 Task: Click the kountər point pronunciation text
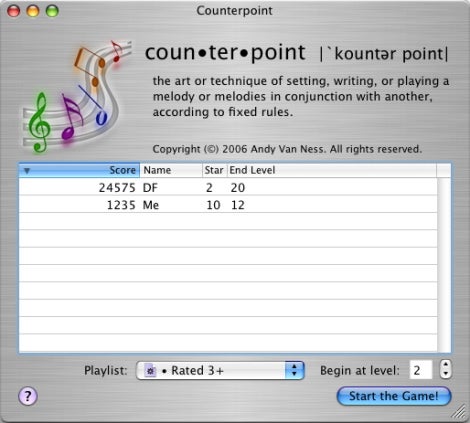(x=384, y=54)
